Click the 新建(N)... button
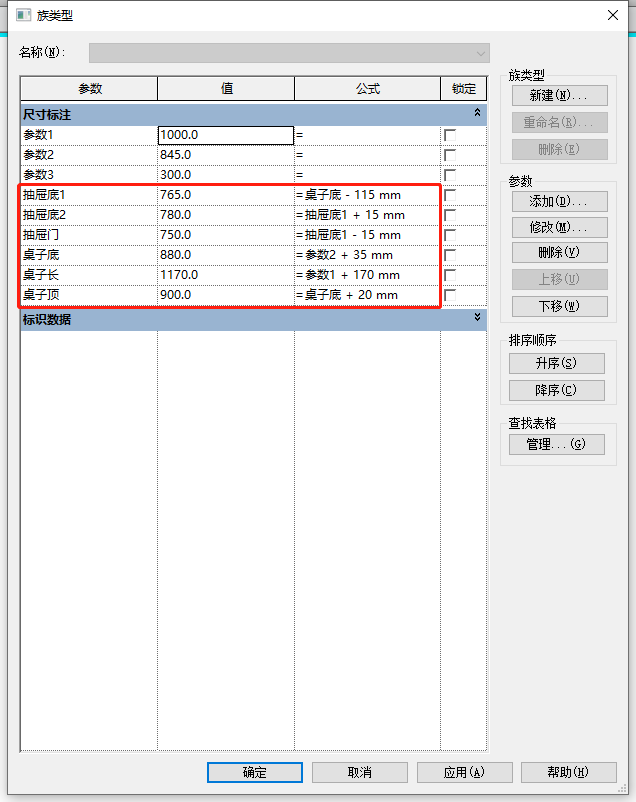636x802 pixels. point(560,96)
